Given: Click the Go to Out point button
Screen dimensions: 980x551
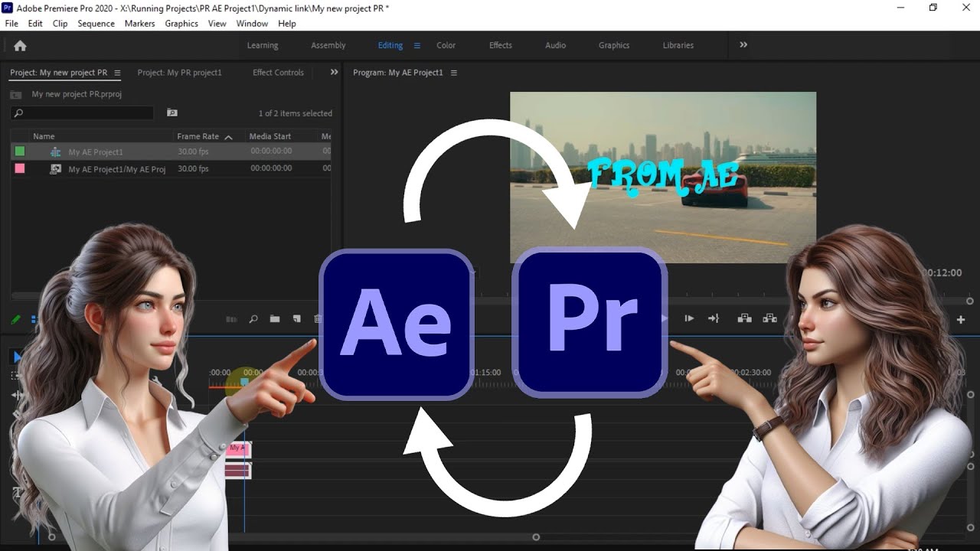Looking at the screenshot, I should pos(714,318).
